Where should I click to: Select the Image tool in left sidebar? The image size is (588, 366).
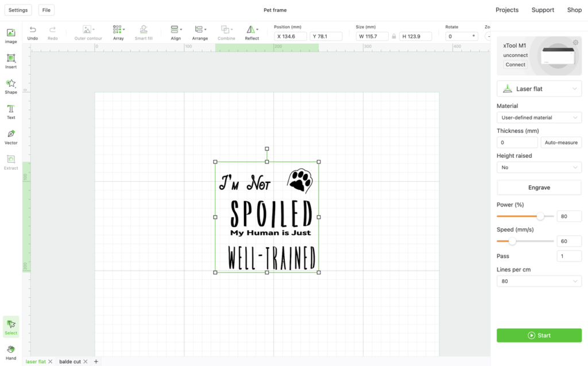[x=11, y=36]
